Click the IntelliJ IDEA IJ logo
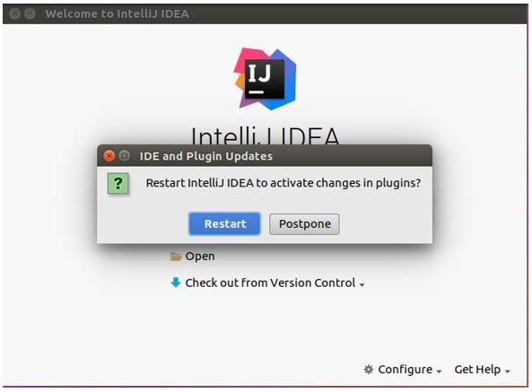 click(265, 79)
